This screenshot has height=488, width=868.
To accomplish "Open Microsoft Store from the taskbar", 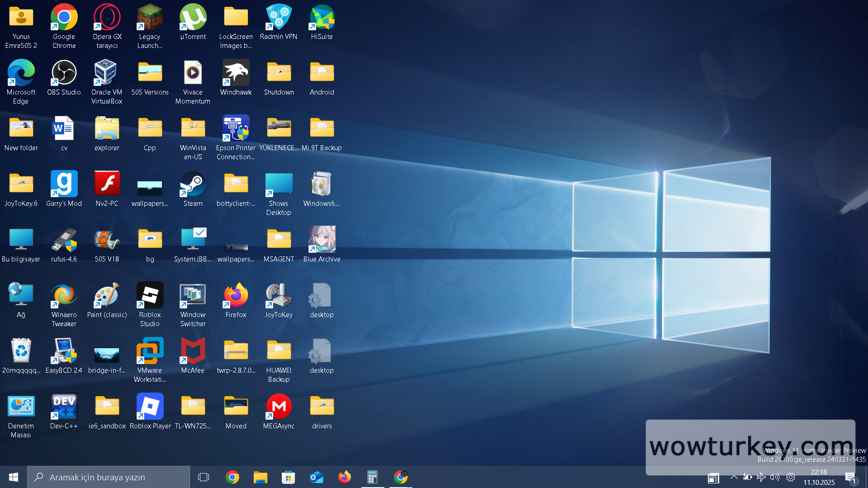I will tap(288, 477).
